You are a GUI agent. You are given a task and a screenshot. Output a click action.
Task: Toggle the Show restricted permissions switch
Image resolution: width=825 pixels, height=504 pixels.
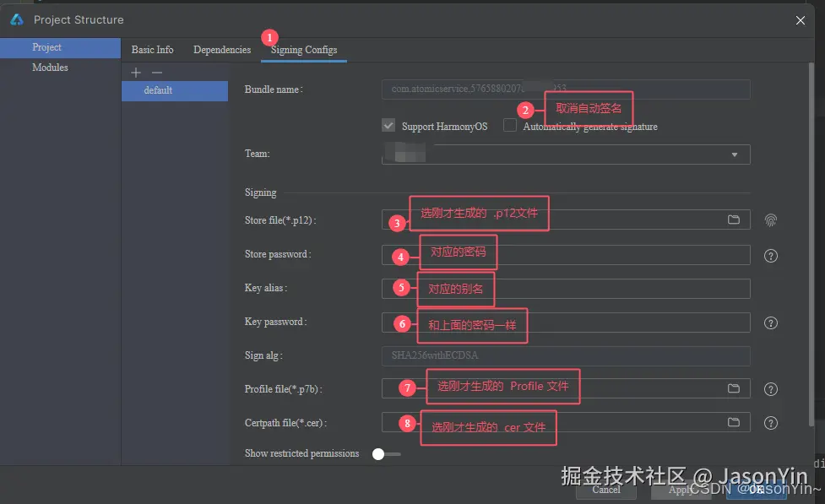point(380,453)
